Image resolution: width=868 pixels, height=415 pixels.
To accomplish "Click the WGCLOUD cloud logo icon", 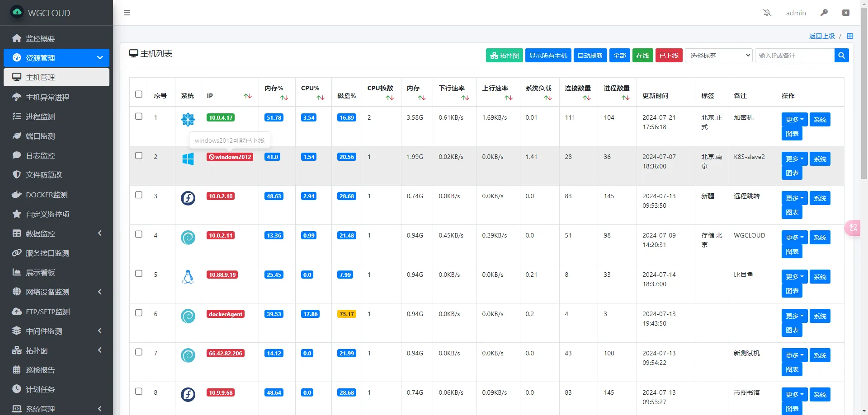I will pyautogui.click(x=17, y=12).
